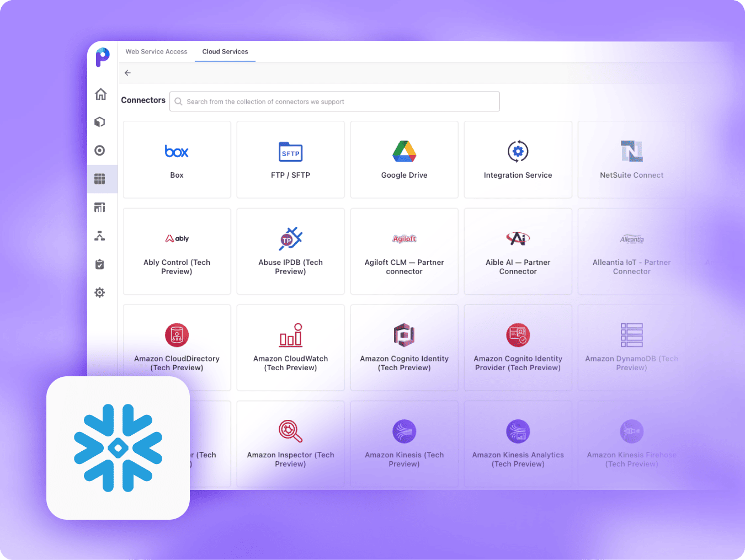Choose the 'FTP / SFTP' connector label
The height and width of the screenshot is (560, 745).
pyautogui.click(x=290, y=175)
